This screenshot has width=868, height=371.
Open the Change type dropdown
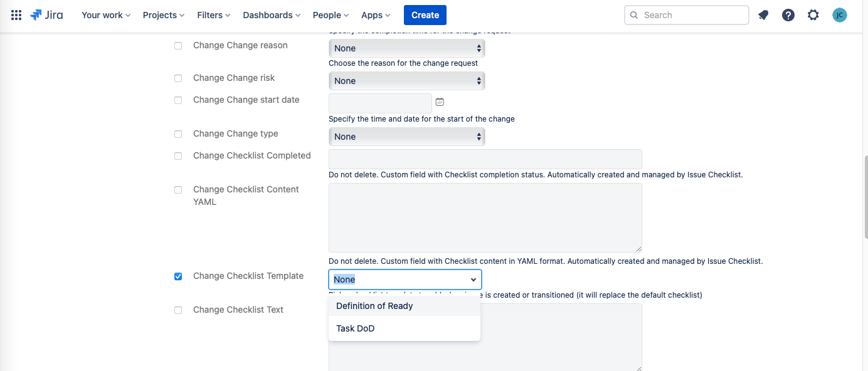(406, 137)
